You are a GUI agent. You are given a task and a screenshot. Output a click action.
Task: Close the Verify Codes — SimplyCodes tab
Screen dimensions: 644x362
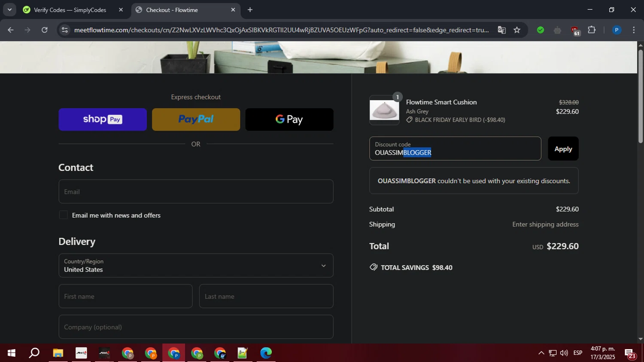tap(121, 10)
